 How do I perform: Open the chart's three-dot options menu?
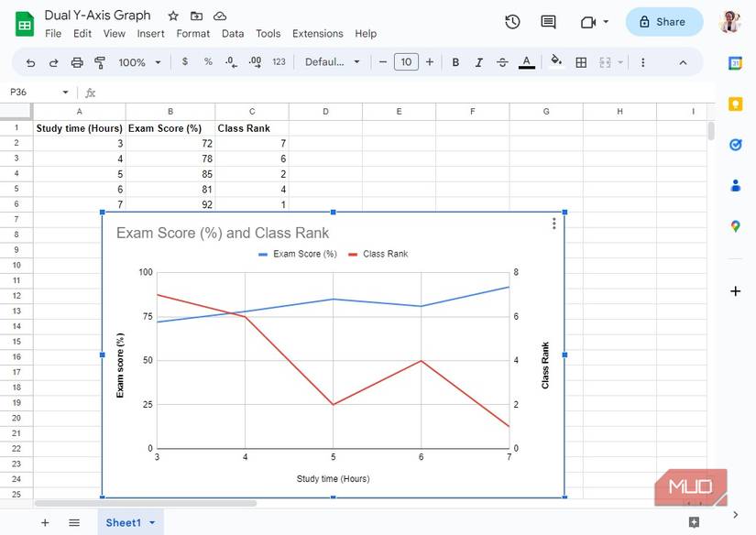tap(553, 223)
